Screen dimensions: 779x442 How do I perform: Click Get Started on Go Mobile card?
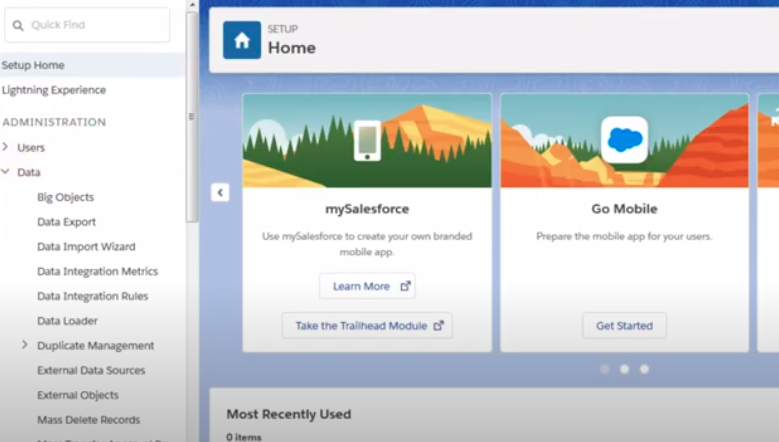click(624, 326)
